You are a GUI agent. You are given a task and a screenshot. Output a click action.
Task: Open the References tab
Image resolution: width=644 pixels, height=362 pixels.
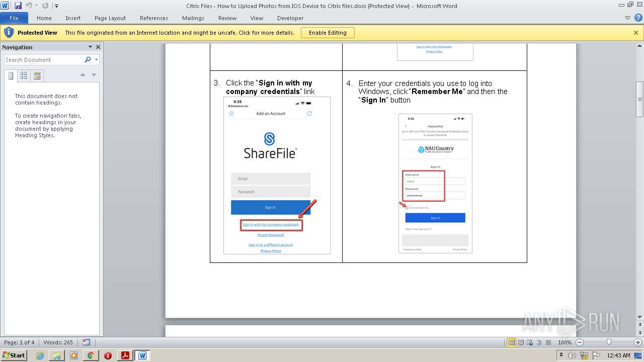pyautogui.click(x=154, y=18)
